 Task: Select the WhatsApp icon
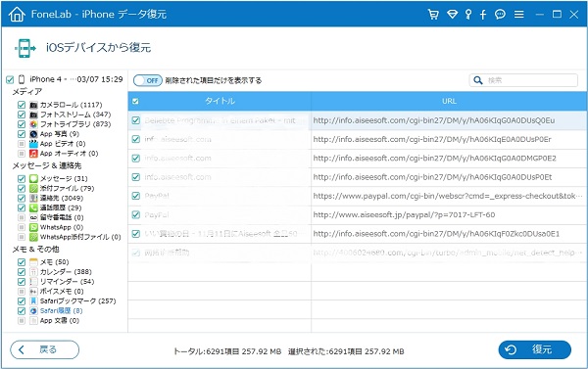pyautogui.click(x=33, y=227)
